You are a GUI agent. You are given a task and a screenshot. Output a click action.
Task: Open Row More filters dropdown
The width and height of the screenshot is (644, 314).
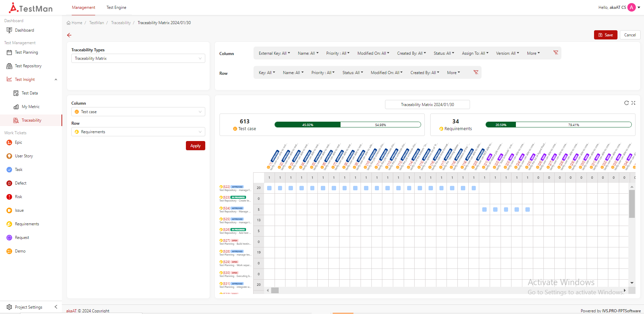point(453,73)
